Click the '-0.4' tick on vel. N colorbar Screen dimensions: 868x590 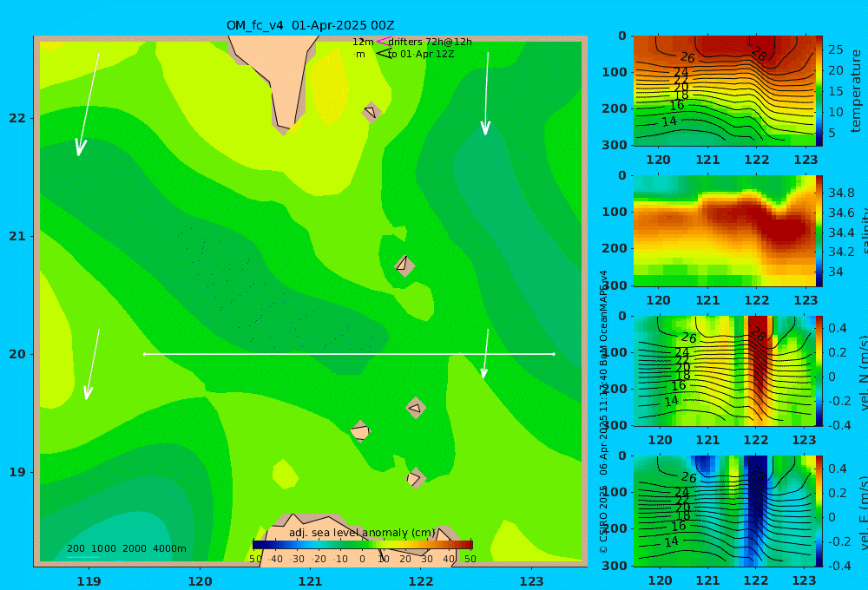pyautogui.click(x=838, y=424)
